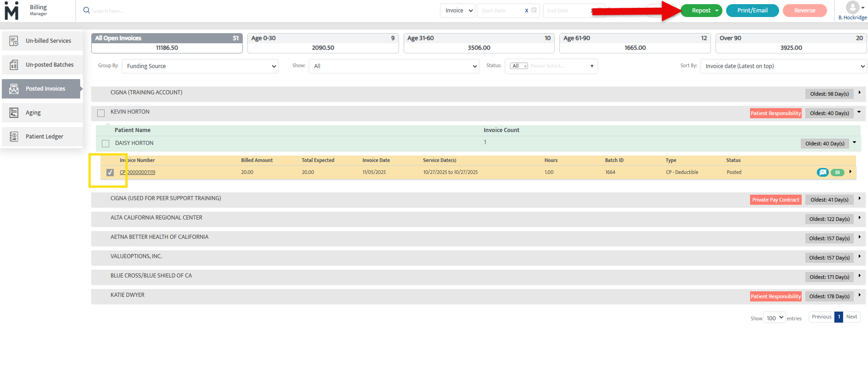Click the B. Hockridge user avatar
The width and height of the screenshot is (868, 376).
(x=853, y=7)
